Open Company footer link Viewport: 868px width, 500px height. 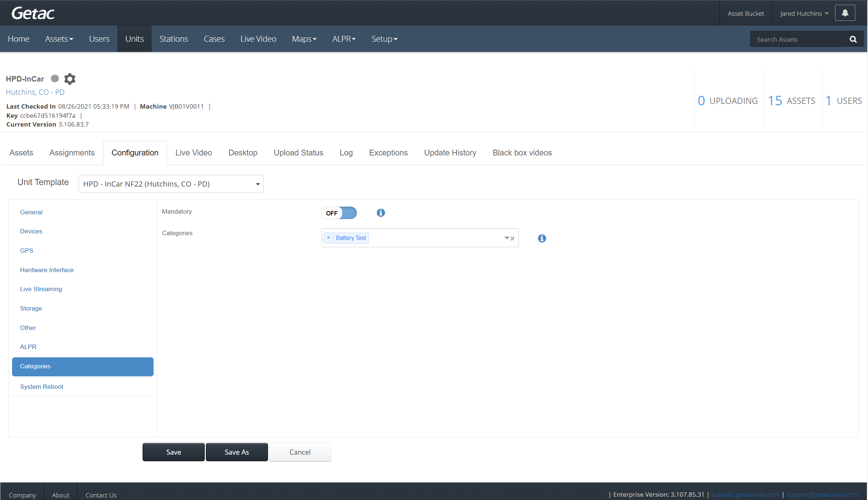(x=22, y=495)
